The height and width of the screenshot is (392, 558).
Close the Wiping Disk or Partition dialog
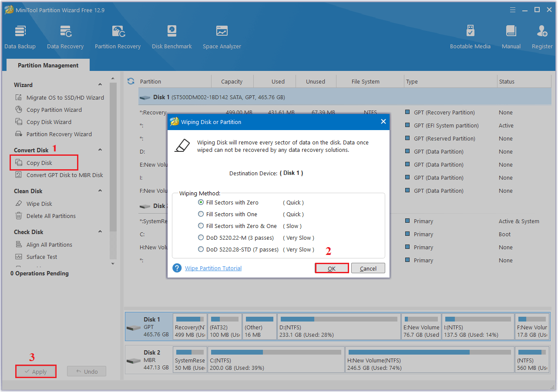(x=383, y=122)
